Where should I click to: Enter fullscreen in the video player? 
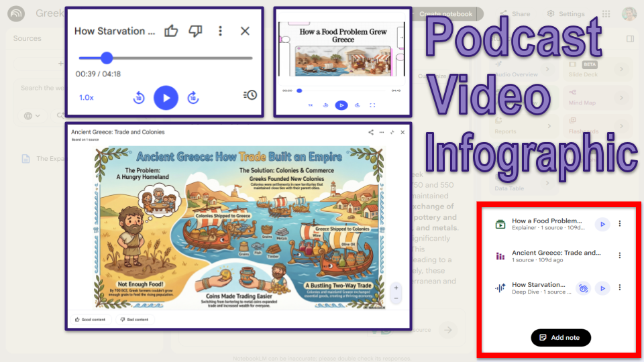click(372, 105)
